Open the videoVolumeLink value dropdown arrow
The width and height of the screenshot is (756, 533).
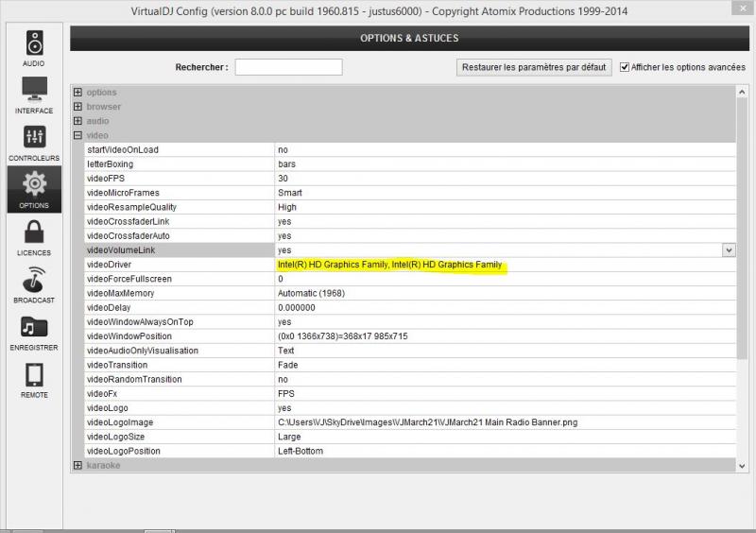point(729,250)
